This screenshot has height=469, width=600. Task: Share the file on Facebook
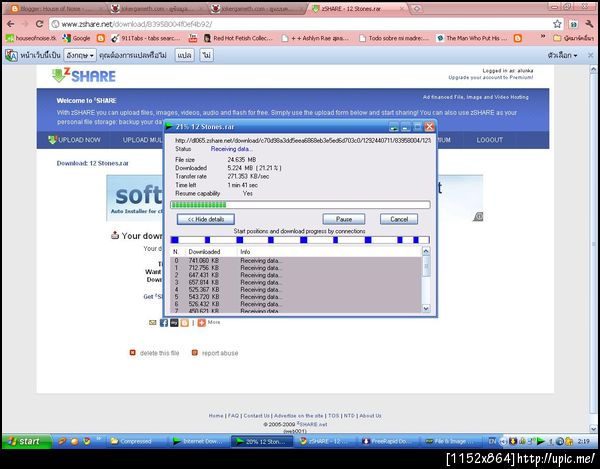point(164,322)
